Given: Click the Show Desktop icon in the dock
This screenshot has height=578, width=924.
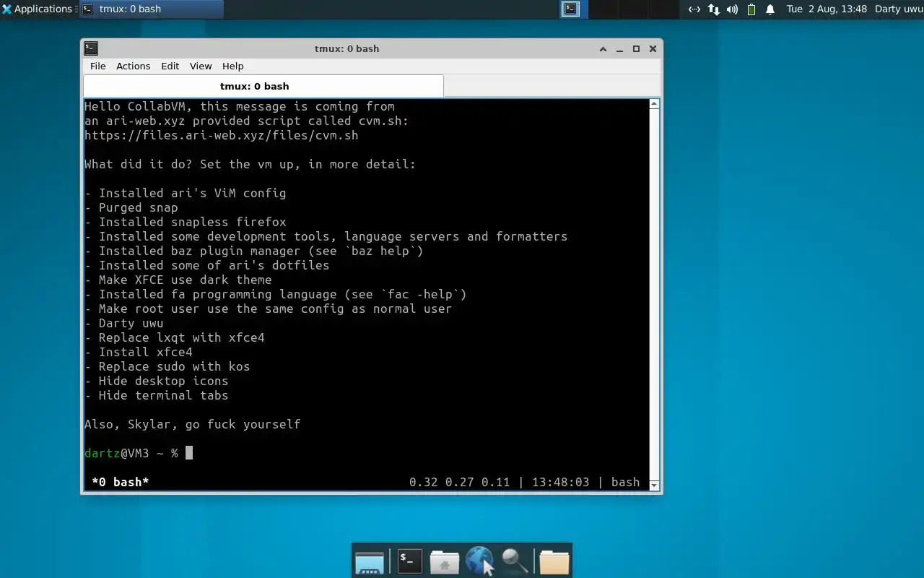Looking at the screenshot, I should pyautogui.click(x=370, y=561).
